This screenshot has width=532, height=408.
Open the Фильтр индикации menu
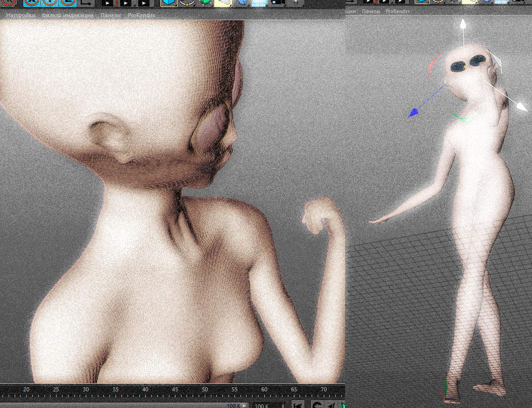coord(68,15)
